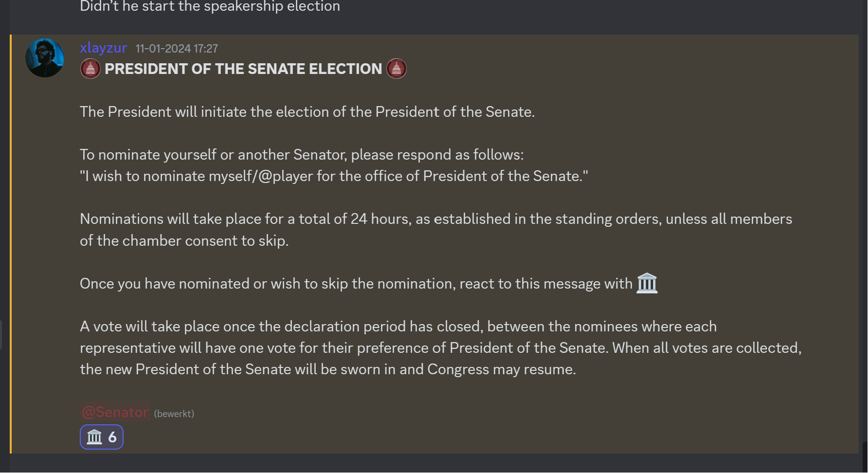Click the line "The President will initiate the election"

pyautogui.click(x=307, y=112)
